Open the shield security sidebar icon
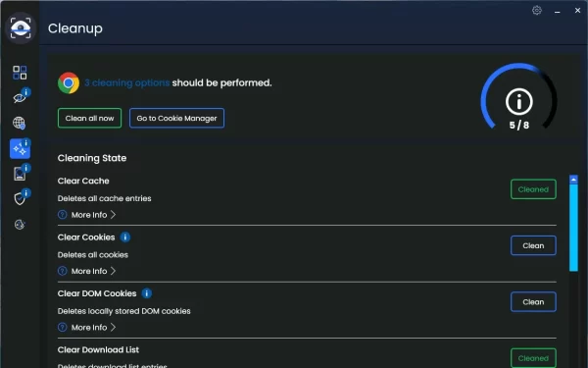Viewport: 588px width, 368px height. click(x=20, y=198)
